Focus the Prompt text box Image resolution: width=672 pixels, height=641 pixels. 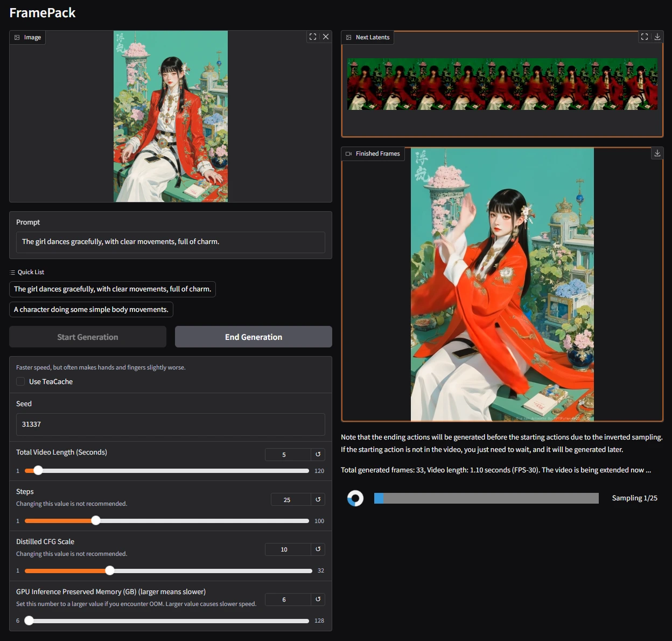[x=171, y=242]
